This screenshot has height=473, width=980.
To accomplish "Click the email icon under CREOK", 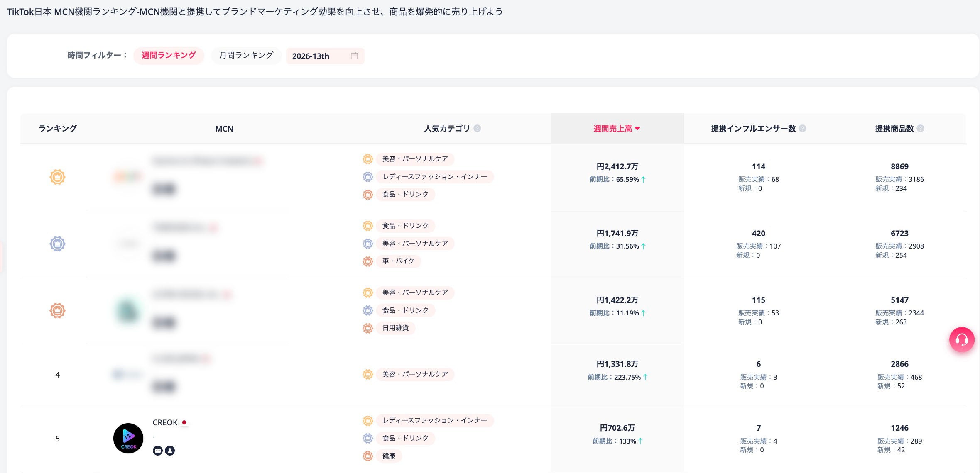I will coord(158,451).
